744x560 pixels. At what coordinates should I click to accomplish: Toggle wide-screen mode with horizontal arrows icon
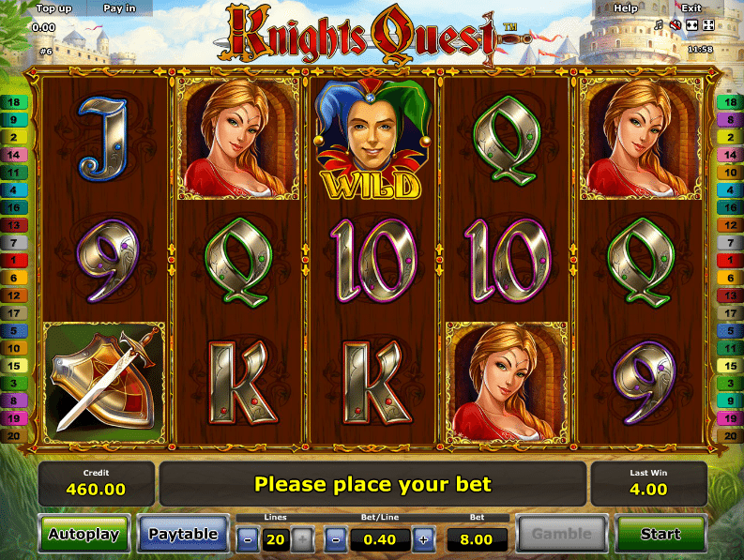pyautogui.click(x=691, y=24)
